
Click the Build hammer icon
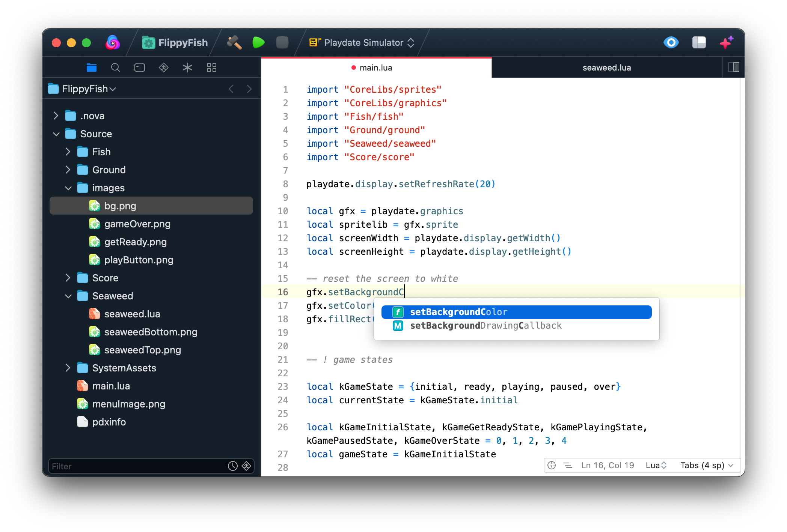[x=234, y=43]
